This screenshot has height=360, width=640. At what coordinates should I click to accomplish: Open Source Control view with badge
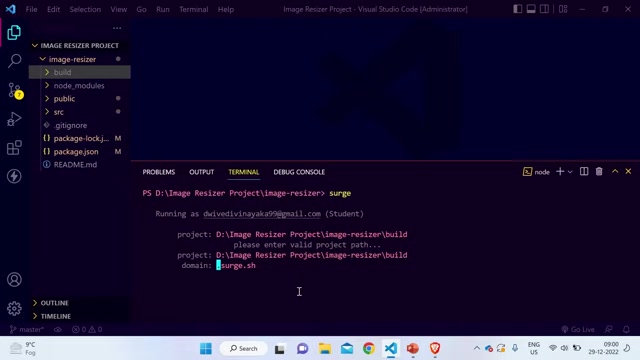tap(15, 90)
